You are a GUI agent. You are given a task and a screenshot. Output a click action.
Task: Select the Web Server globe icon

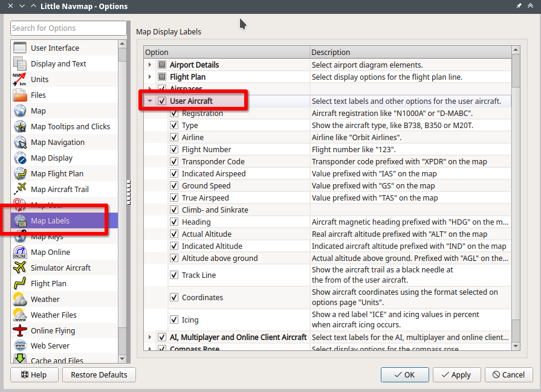point(20,346)
